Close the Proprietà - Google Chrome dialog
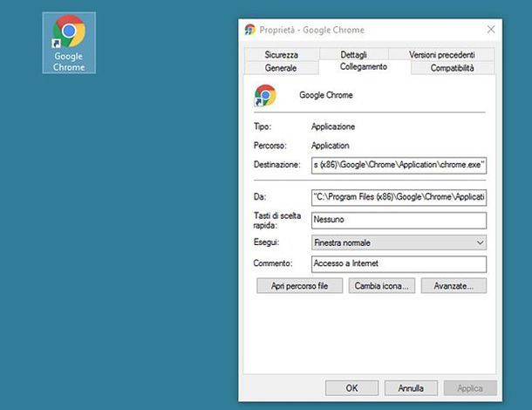This screenshot has width=532, height=410. coord(491,30)
